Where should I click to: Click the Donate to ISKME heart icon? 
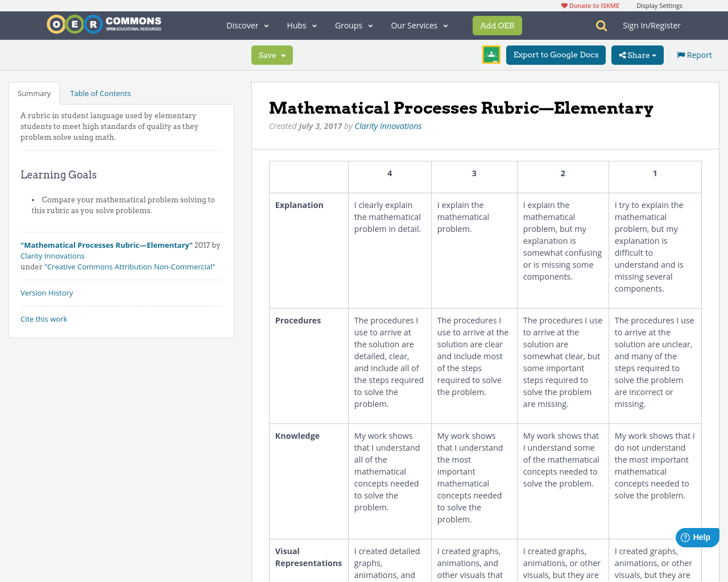(x=564, y=5)
